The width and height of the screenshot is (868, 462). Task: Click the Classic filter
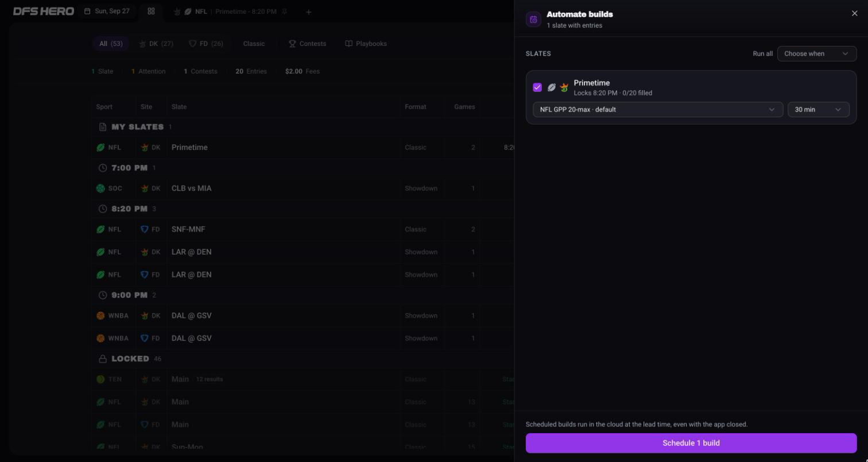coord(254,44)
